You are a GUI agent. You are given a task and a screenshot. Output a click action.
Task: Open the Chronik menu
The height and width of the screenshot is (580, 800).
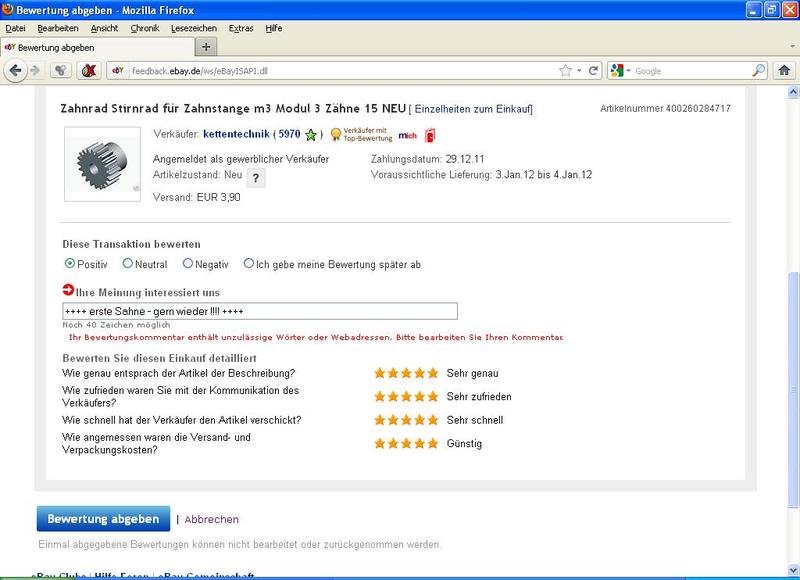(x=145, y=29)
